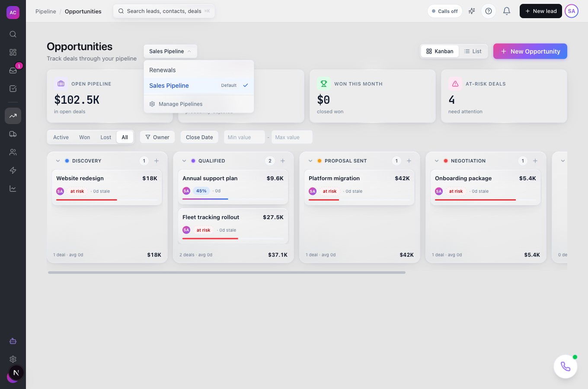Open the Sales Pipeline selector dropdown
Screen dimensions: 588x389
coord(170,51)
